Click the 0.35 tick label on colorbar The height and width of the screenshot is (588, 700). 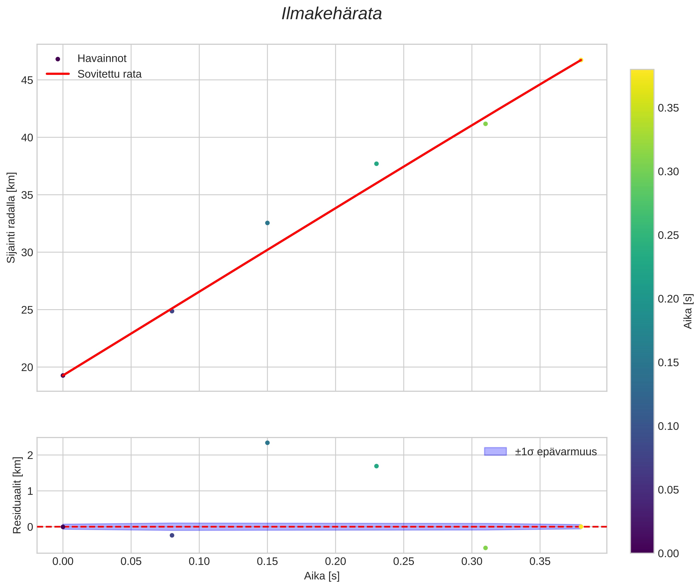[668, 108]
